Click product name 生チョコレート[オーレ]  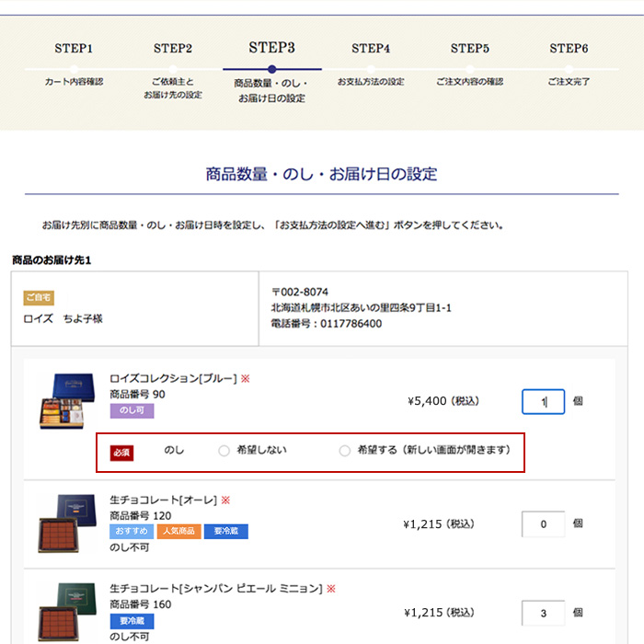coord(163,500)
